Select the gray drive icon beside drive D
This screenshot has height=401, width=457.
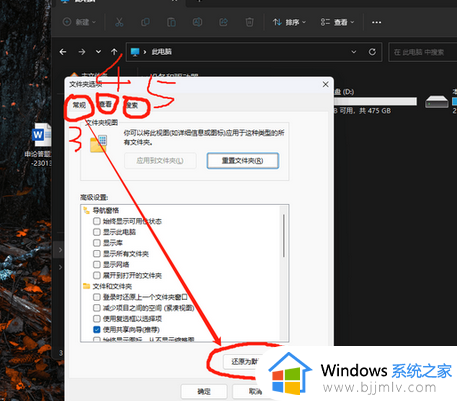[436, 102]
